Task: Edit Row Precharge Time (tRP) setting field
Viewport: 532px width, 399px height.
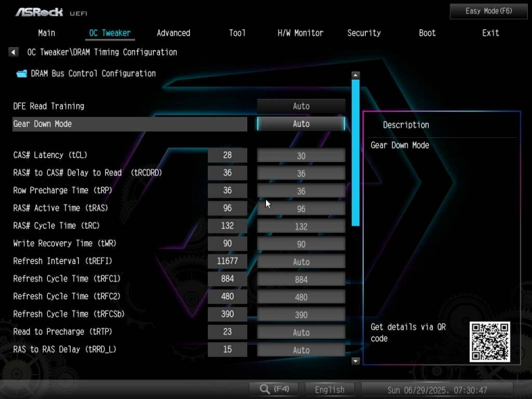Action: click(x=301, y=190)
